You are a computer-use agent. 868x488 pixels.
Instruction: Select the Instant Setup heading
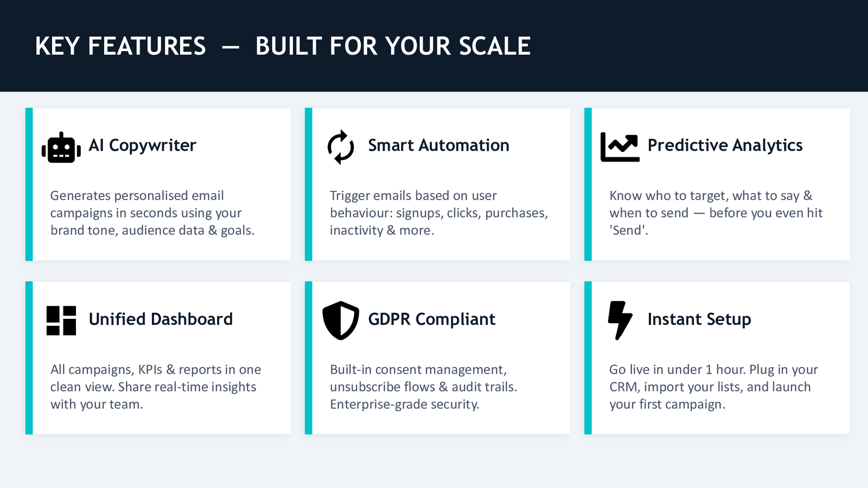[699, 319]
